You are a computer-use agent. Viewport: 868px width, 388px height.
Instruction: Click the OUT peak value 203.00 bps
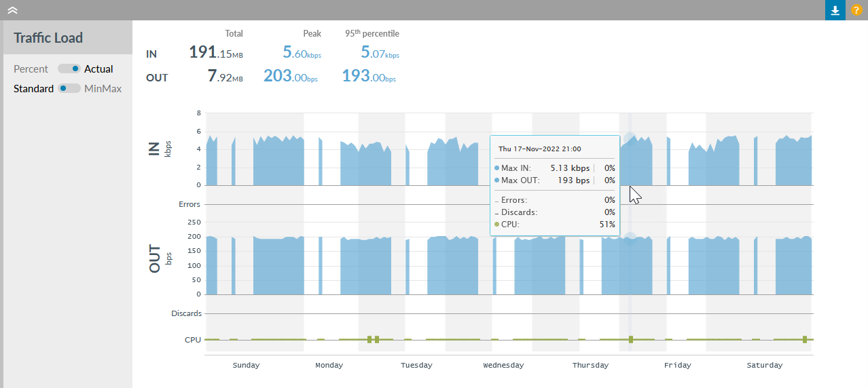coord(291,77)
